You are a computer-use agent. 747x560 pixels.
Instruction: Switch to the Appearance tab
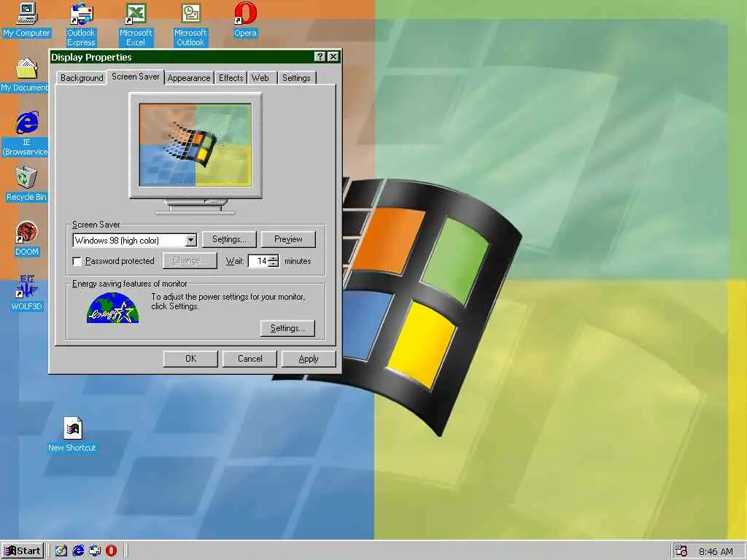click(x=189, y=77)
